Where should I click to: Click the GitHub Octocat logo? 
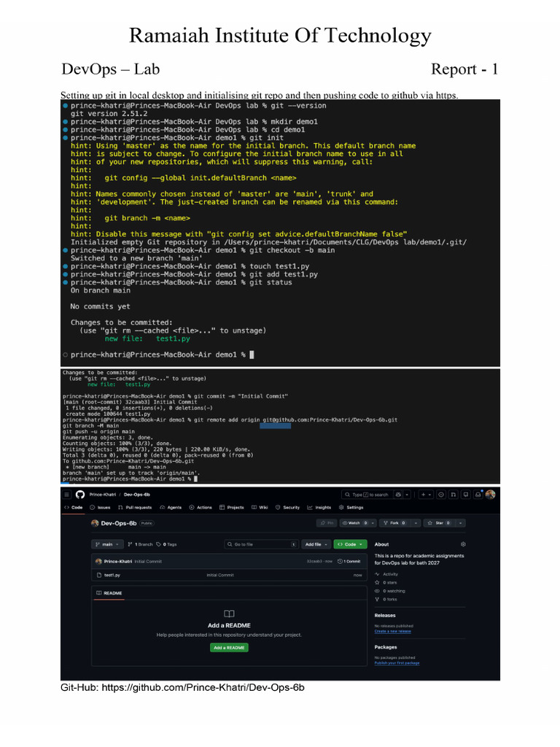pos(80,495)
